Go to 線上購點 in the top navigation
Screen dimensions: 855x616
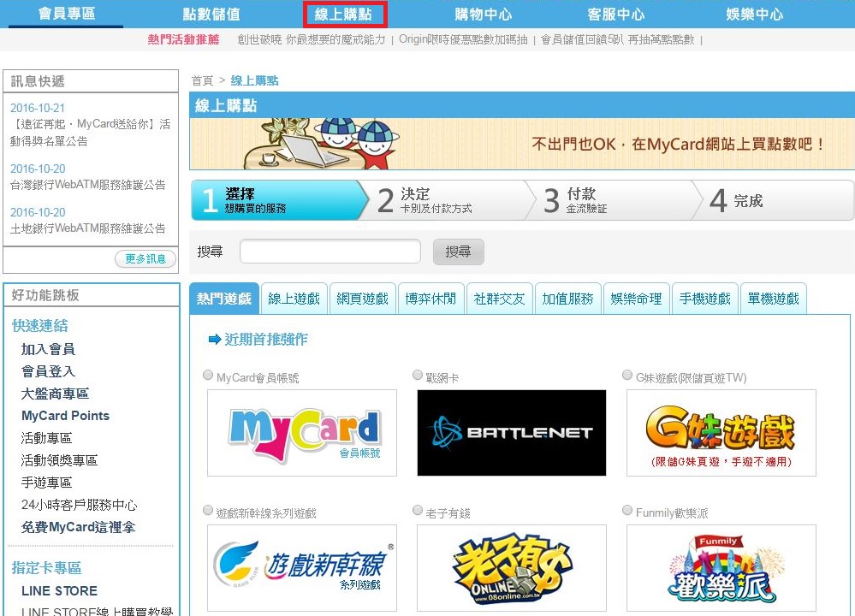coord(345,15)
